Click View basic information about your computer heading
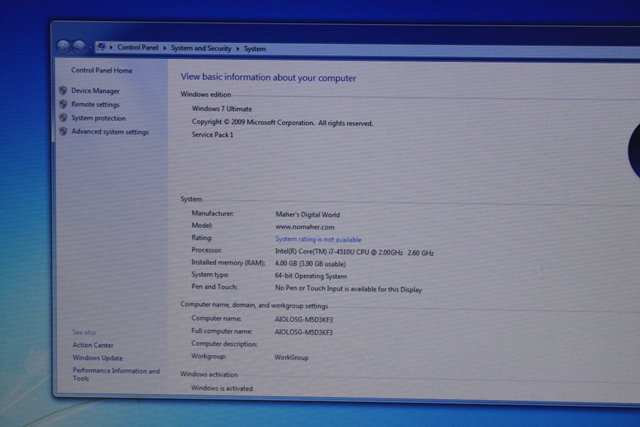The height and width of the screenshot is (427, 640). [x=268, y=77]
